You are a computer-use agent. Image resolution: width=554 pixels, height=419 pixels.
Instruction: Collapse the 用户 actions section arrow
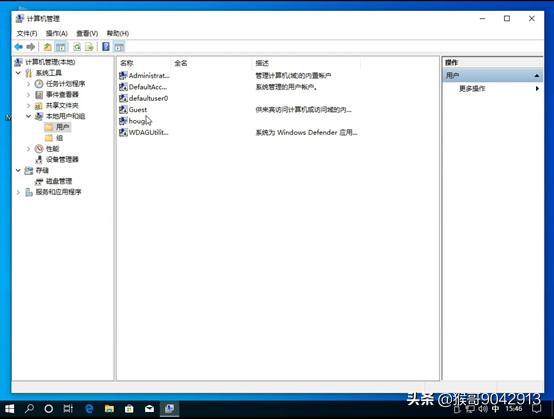click(x=537, y=76)
